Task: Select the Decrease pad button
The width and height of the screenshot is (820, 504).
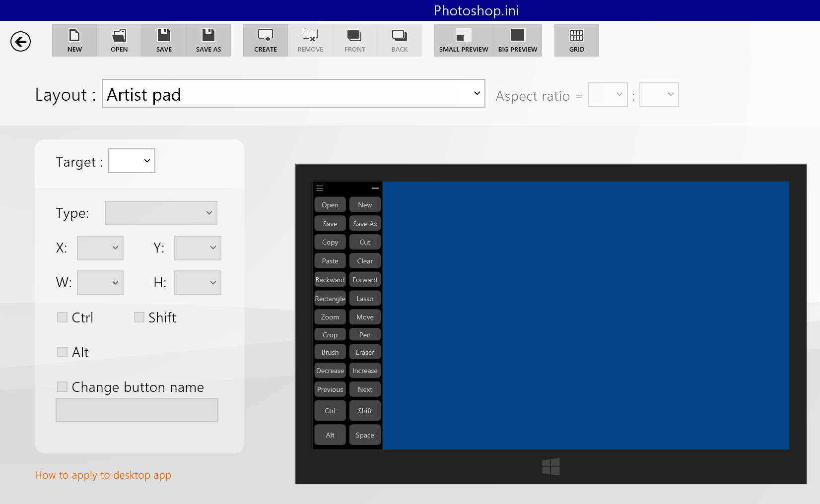Action: pyautogui.click(x=330, y=371)
